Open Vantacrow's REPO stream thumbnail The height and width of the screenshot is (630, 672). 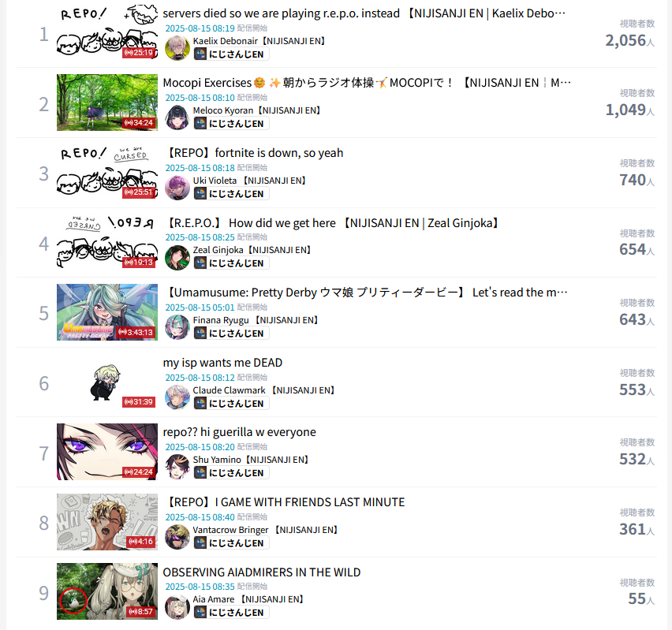pyautogui.click(x=107, y=521)
